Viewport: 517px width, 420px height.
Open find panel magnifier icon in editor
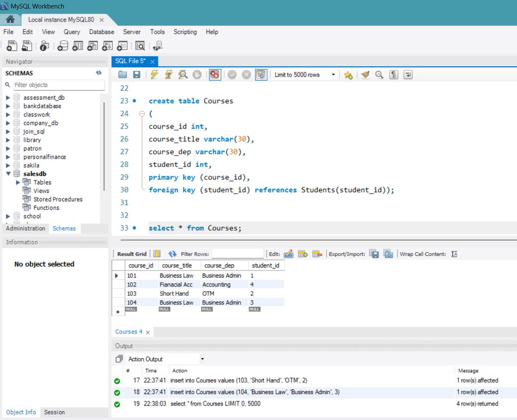379,75
